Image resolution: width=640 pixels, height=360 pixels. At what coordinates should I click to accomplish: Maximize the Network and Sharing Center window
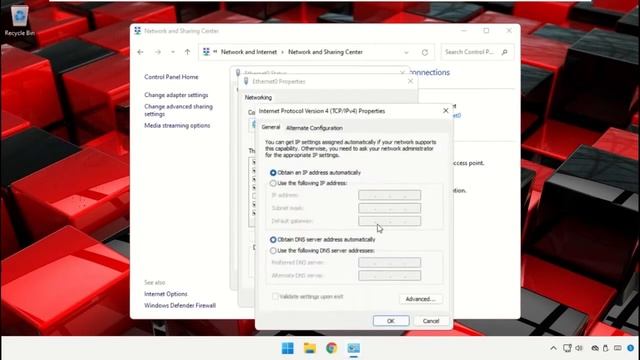[486, 31]
